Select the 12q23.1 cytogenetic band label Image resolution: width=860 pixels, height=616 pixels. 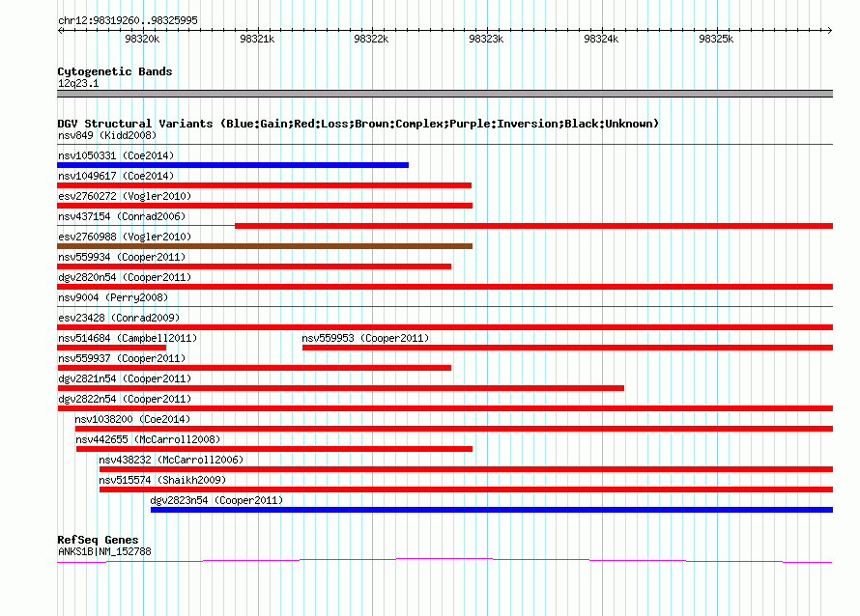[x=78, y=83]
